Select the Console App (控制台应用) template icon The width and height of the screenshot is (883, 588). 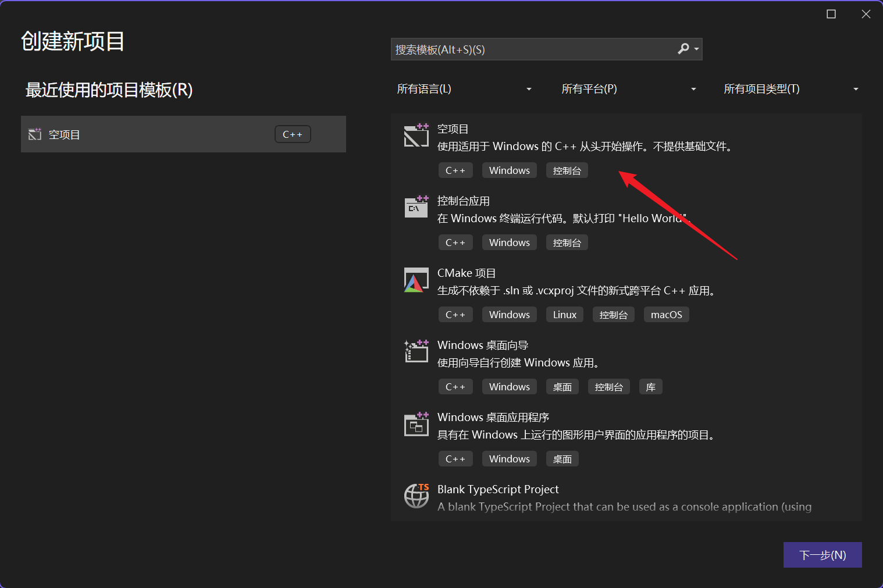click(416, 207)
